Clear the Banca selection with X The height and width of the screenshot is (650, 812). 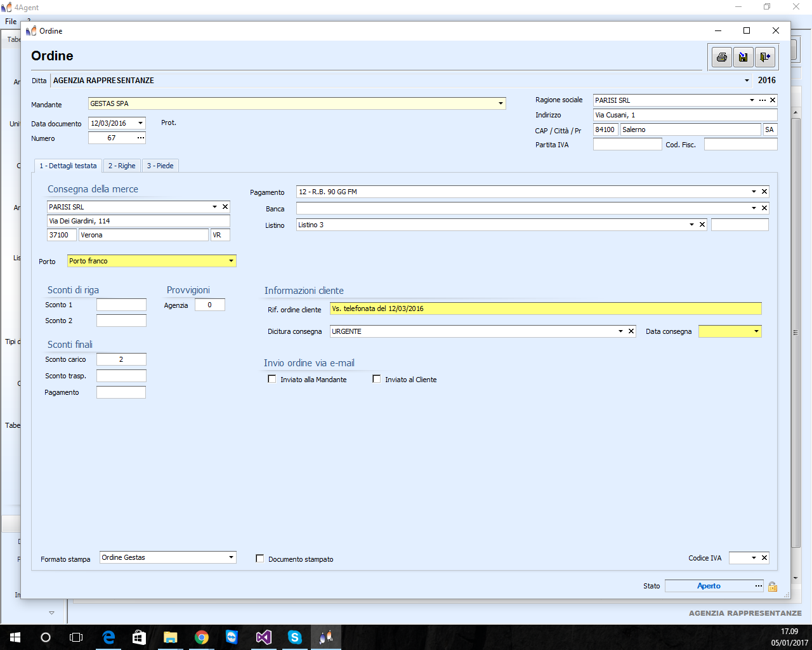click(x=764, y=208)
